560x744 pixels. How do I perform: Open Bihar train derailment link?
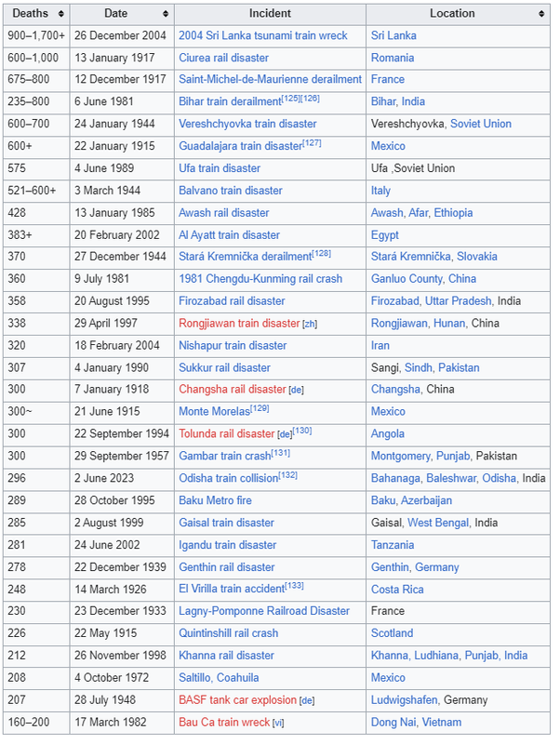tap(230, 101)
